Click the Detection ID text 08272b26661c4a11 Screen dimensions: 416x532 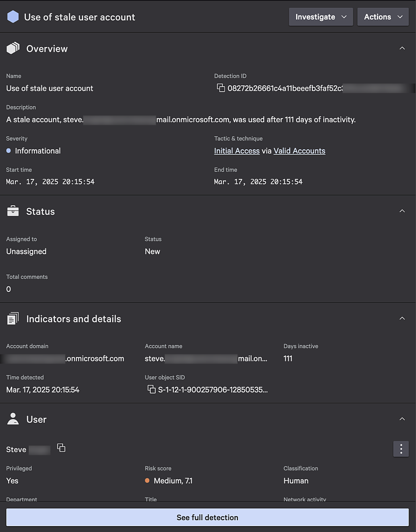point(285,88)
